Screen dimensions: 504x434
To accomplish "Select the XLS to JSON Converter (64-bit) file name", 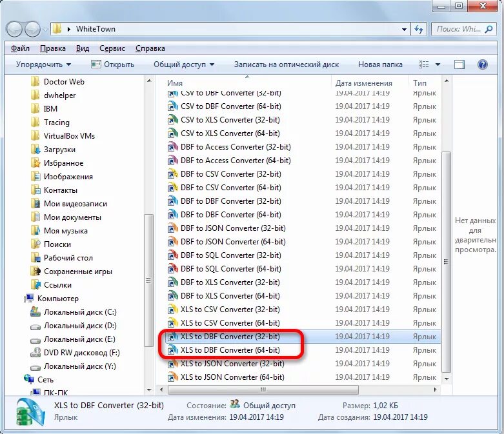I will coord(232,377).
